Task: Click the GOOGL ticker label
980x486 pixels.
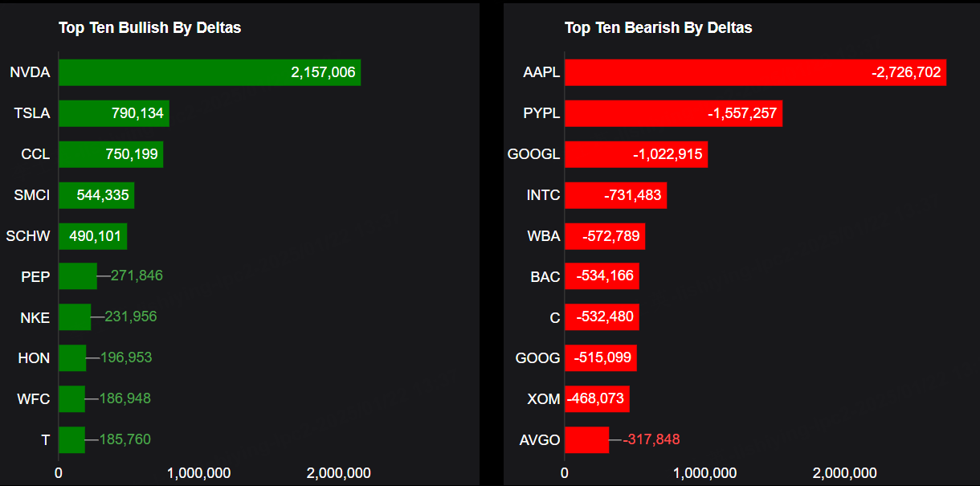Action: point(533,154)
